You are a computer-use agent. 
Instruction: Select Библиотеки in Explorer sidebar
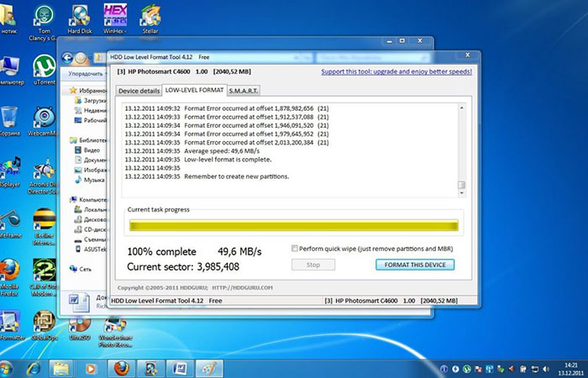88,140
